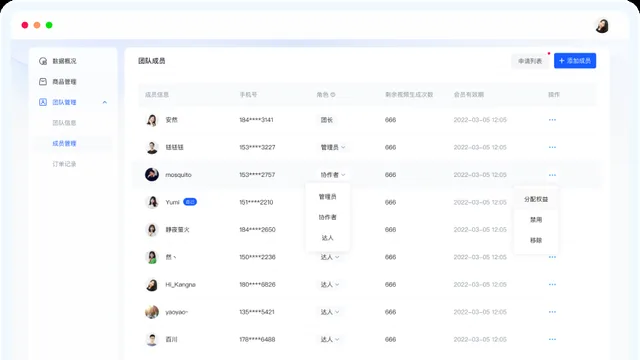Click phone number 180****6826
The height and width of the screenshot is (360, 640).
[x=257, y=284]
